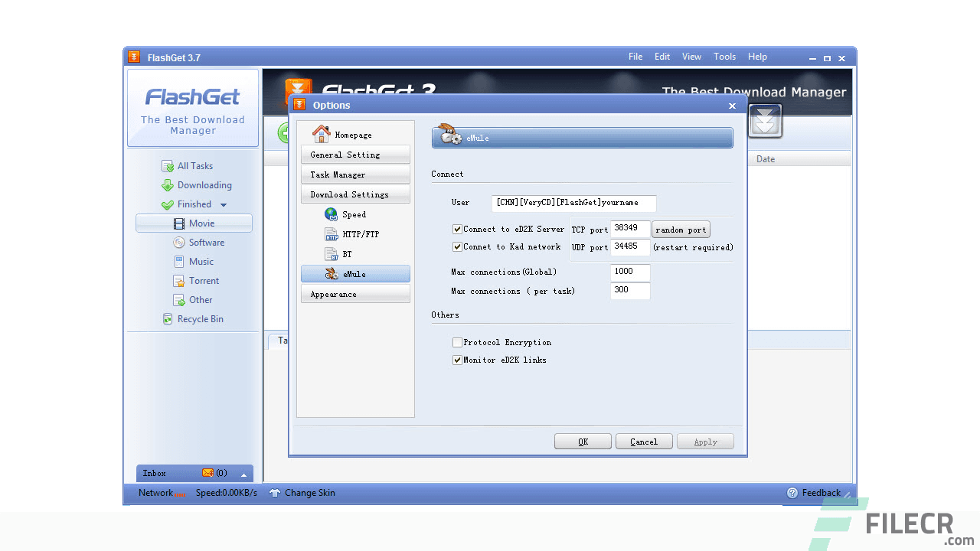
Task: Expand the Task Manager section
Action: click(355, 174)
